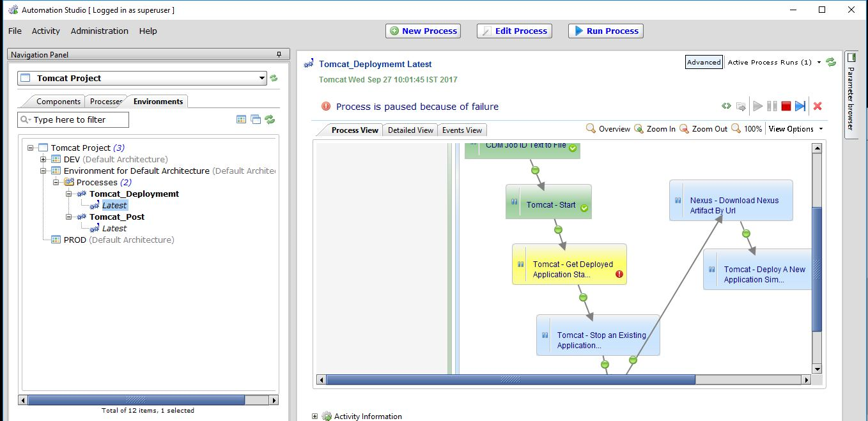868x421 pixels.
Task: Click the Edit Process button
Action: 515,31
